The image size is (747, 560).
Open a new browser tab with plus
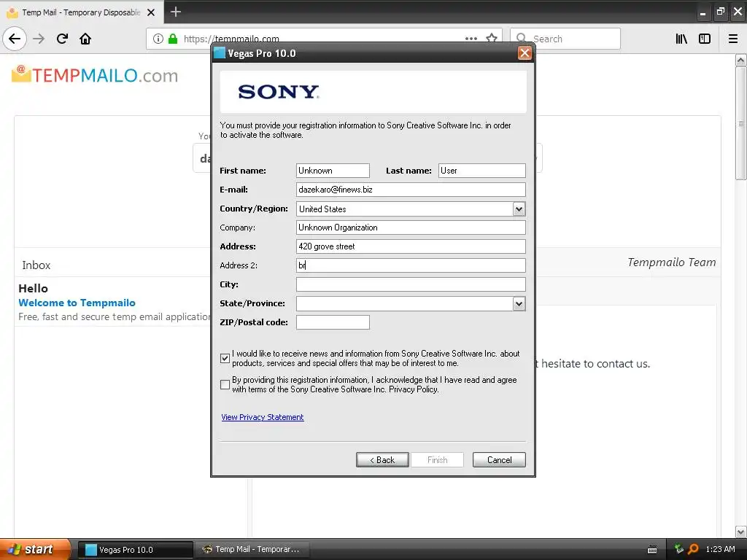click(x=176, y=12)
